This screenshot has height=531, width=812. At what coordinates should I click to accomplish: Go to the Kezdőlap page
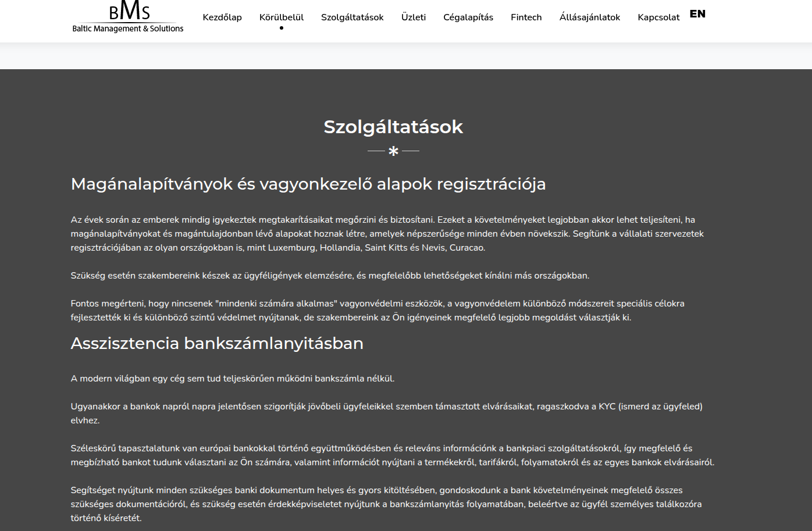(x=222, y=17)
